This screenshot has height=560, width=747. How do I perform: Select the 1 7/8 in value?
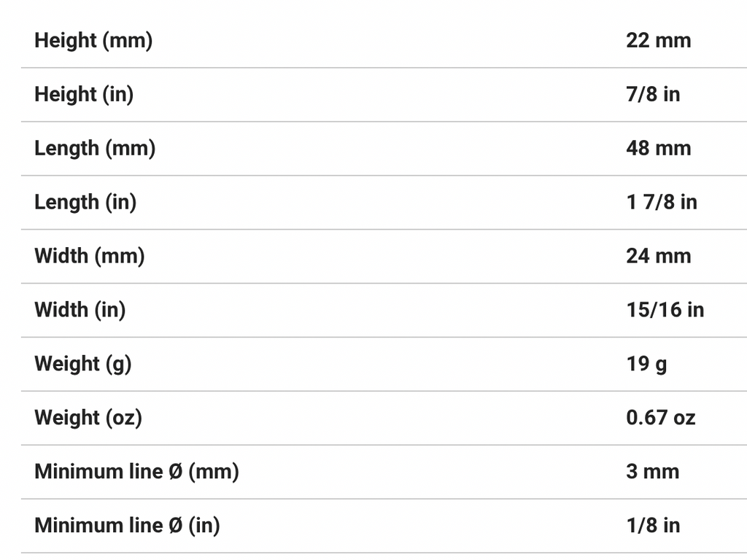(662, 203)
